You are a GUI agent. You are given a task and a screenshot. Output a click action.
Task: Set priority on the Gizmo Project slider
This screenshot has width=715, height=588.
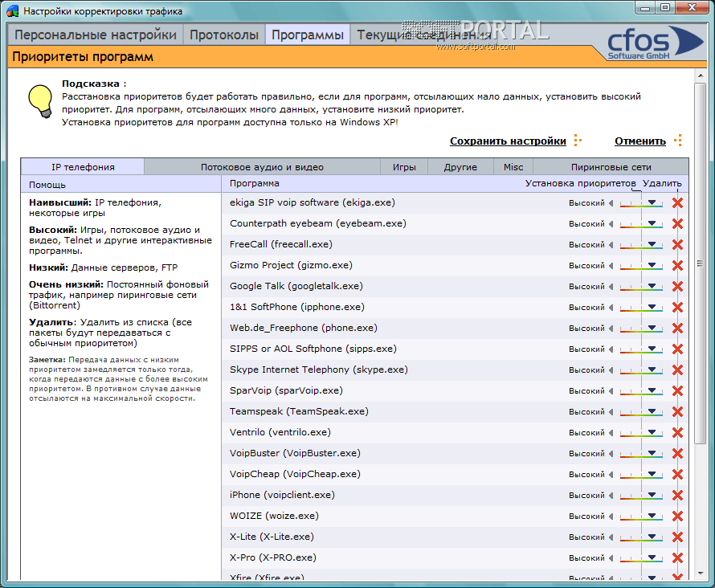tap(641, 266)
